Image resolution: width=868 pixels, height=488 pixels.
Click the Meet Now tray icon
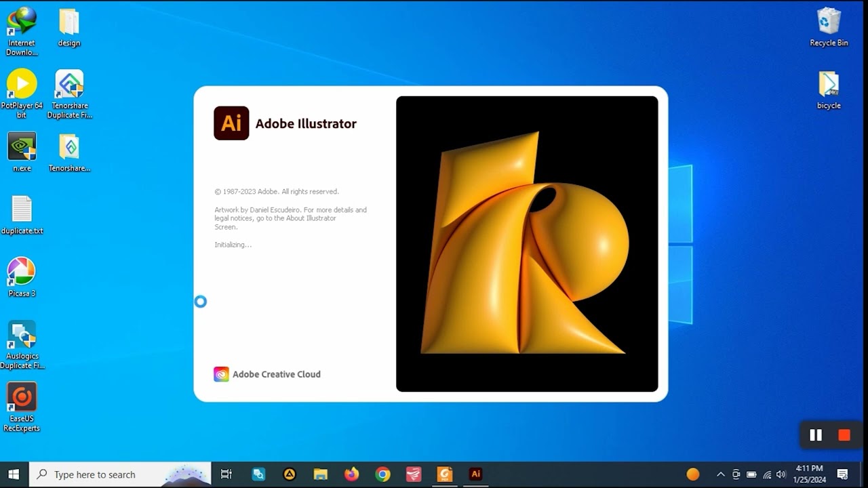[x=736, y=474]
